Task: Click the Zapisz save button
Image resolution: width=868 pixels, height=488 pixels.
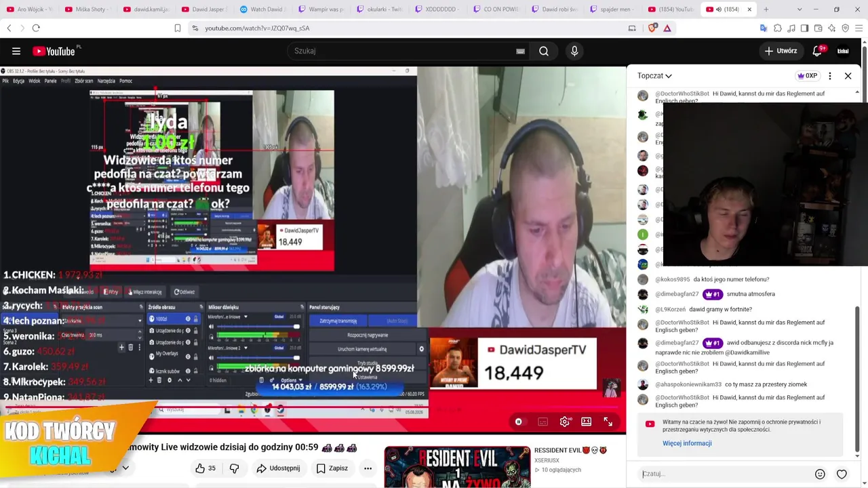Action: tap(332, 468)
